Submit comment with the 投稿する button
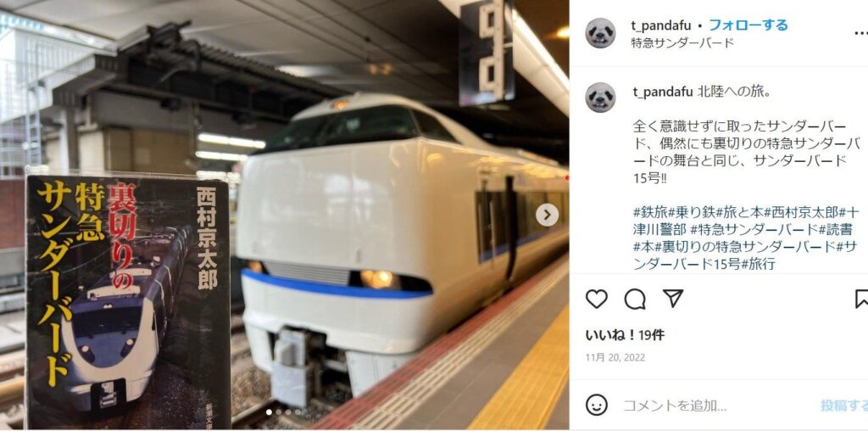 pyautogui.click(x=844, y=406)
